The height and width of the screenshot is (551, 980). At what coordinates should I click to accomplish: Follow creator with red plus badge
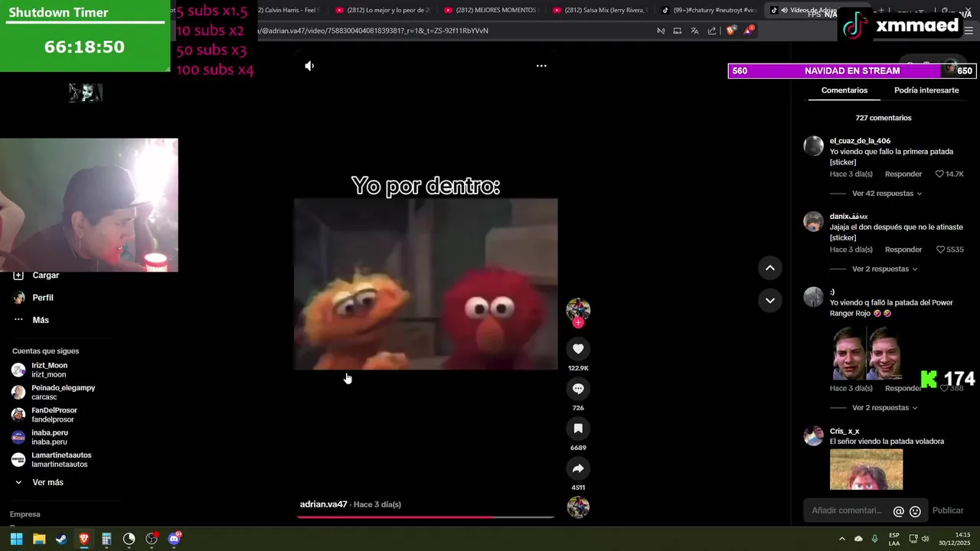click(578, 323)
